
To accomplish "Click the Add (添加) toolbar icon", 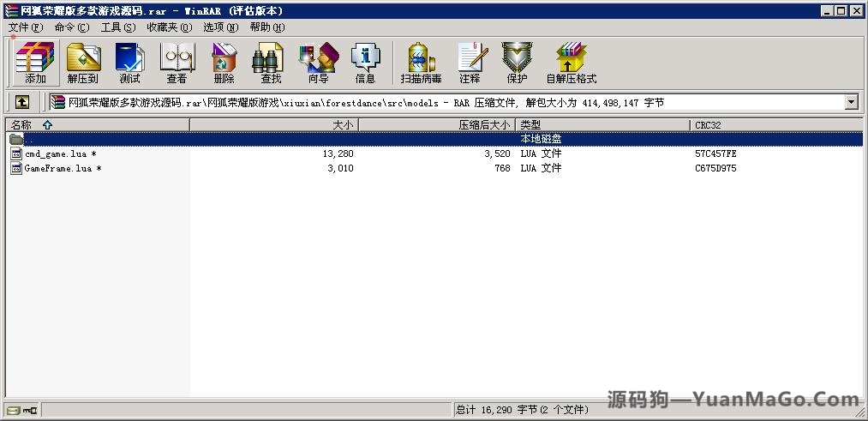I will pyautogui.click(x=35, y=63).
